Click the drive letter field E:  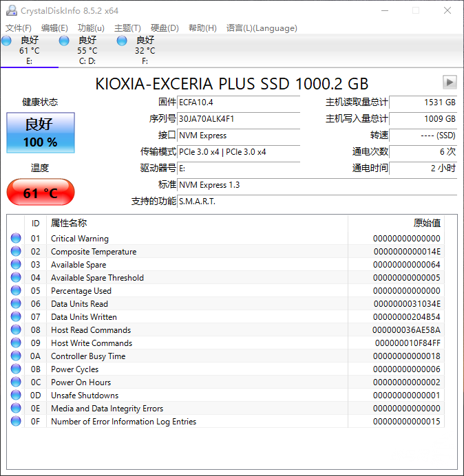coord(238,168)
